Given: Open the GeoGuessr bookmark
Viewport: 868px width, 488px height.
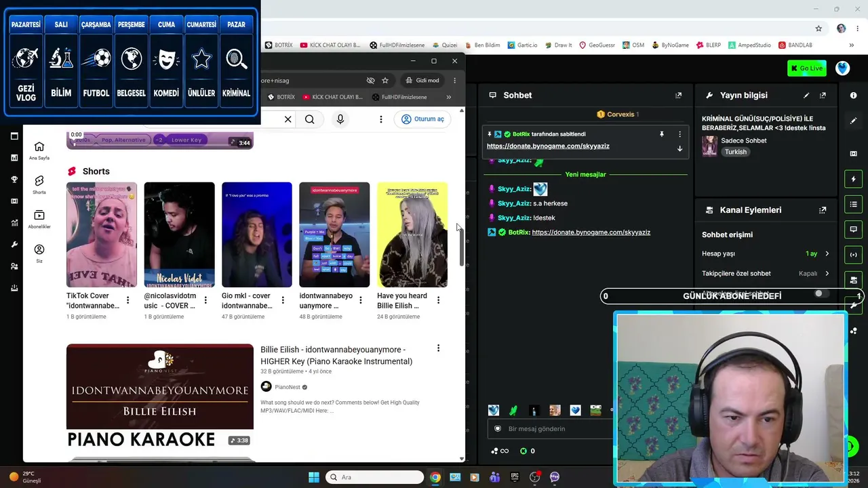Looking at the screenshot, I should pyautogui.click(x=596, y=45).
